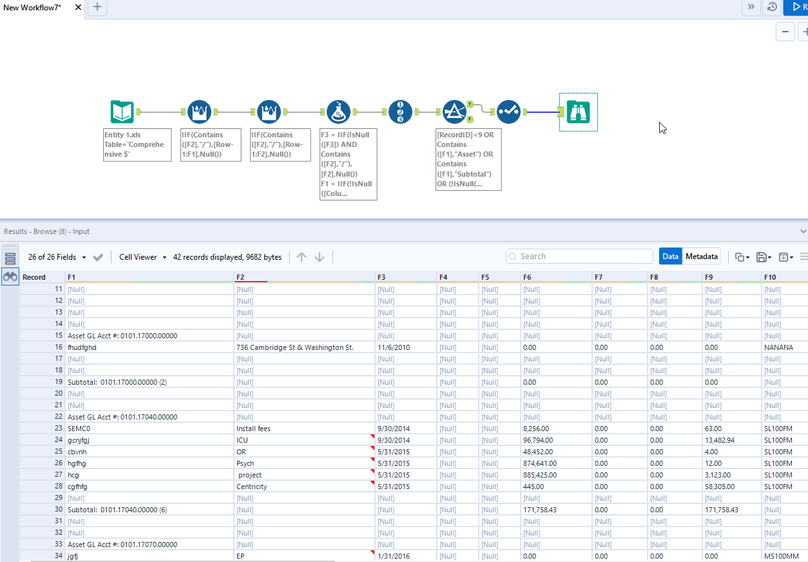808x562 pixels.
Task: Go to next record with down arrow
Action: [319, 257]
